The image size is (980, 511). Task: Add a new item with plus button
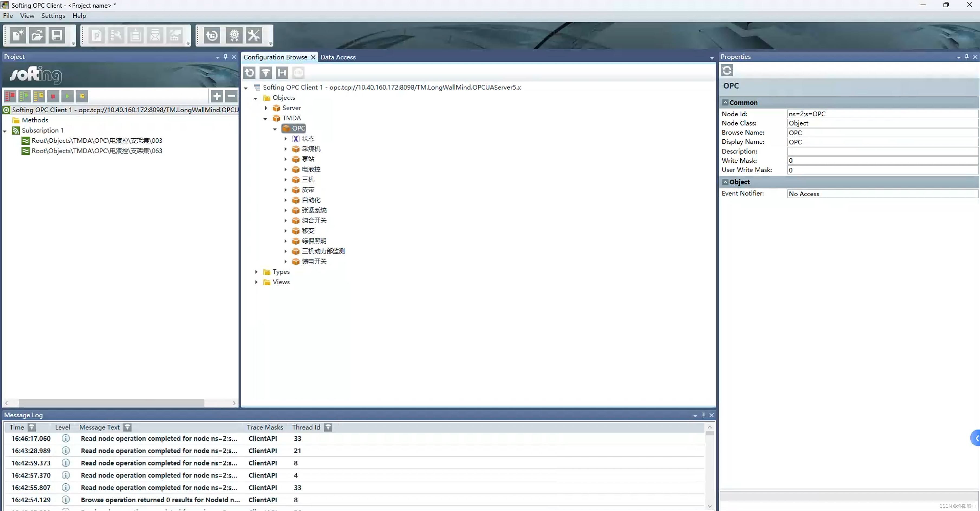click(x=217, y=96)
